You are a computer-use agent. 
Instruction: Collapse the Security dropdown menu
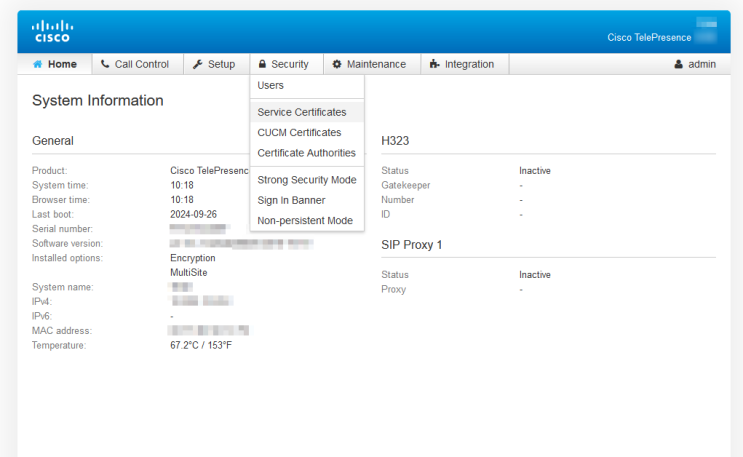click(x=287, y=64)
